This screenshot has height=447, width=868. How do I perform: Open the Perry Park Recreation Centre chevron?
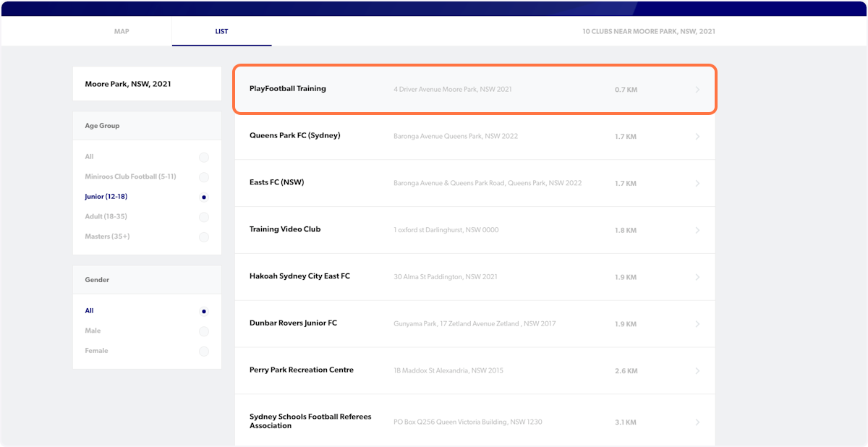697,371
